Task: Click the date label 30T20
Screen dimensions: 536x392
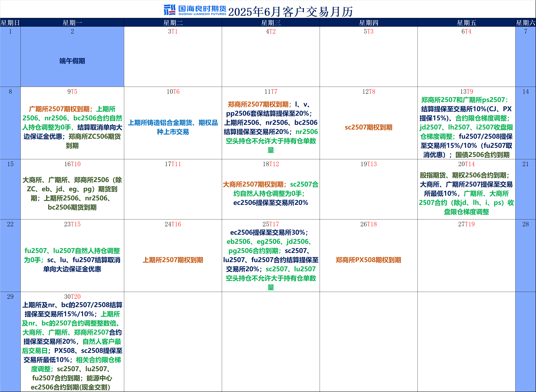Action: [x=72, y=297]
